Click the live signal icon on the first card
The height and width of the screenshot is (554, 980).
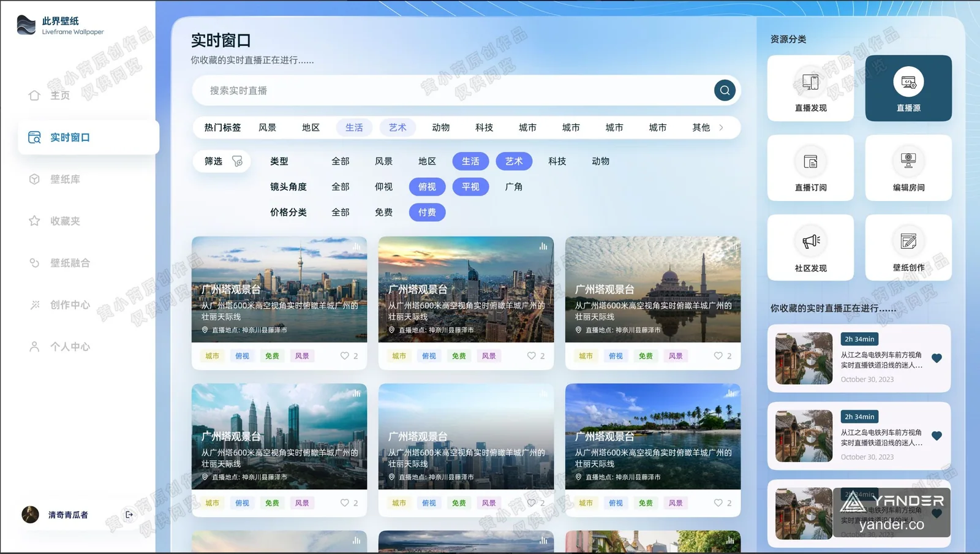(356, 246)
